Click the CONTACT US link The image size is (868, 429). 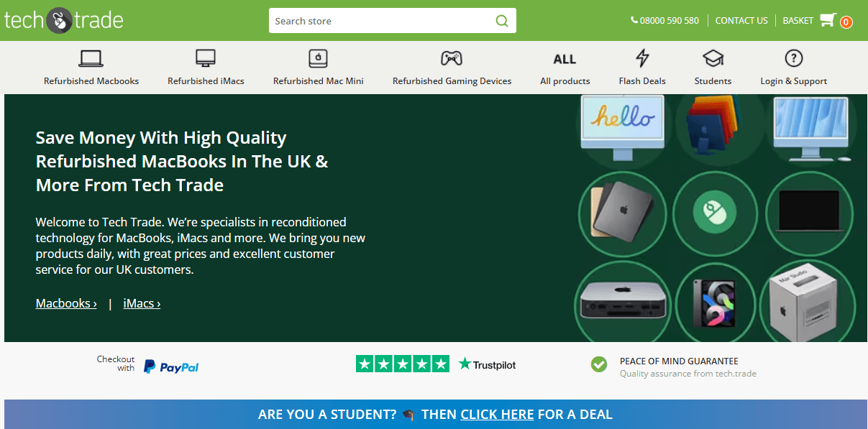tap(741, 21)
